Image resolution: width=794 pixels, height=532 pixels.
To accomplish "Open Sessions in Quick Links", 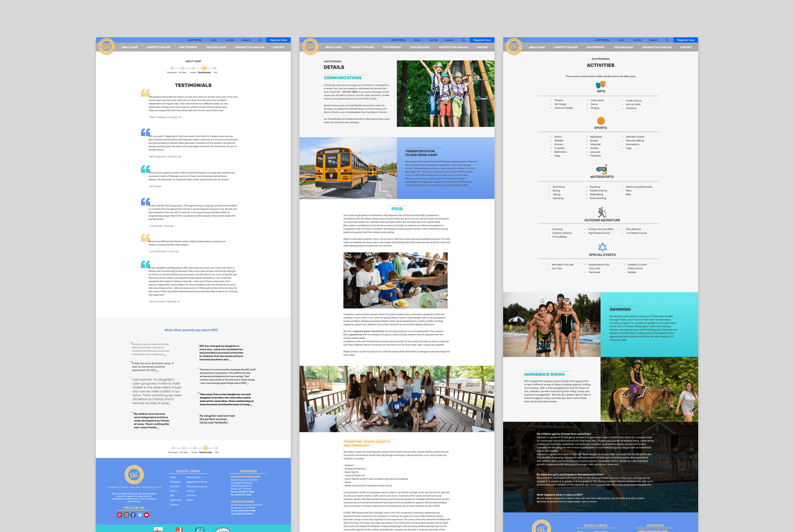I will (x=174, y=504).
